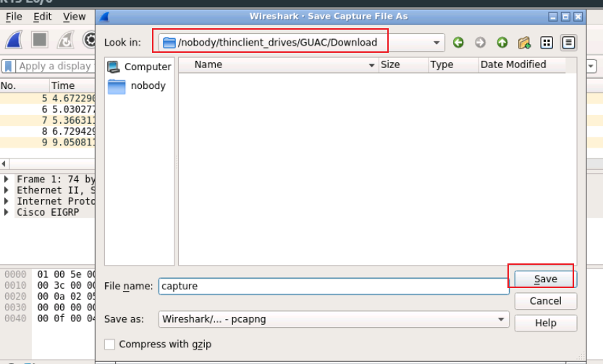Switch to list view icon

pyautogui.click(x=547, y=43)
